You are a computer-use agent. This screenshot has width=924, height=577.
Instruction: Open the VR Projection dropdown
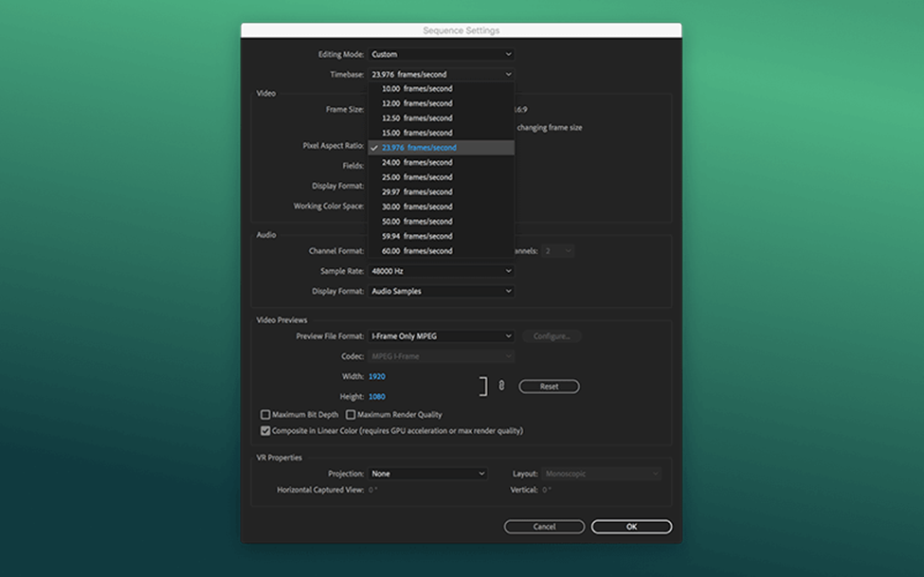click(x=427, y=474)
